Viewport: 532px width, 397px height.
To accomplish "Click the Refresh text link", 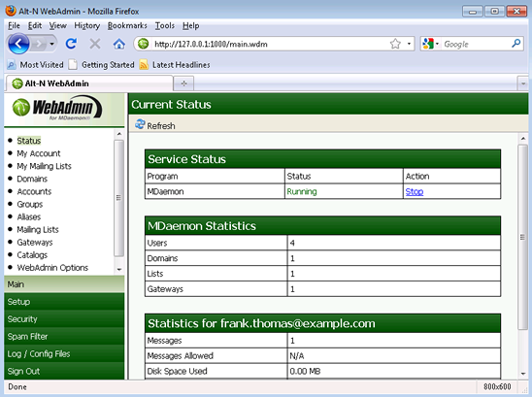I will click(161, 126).
